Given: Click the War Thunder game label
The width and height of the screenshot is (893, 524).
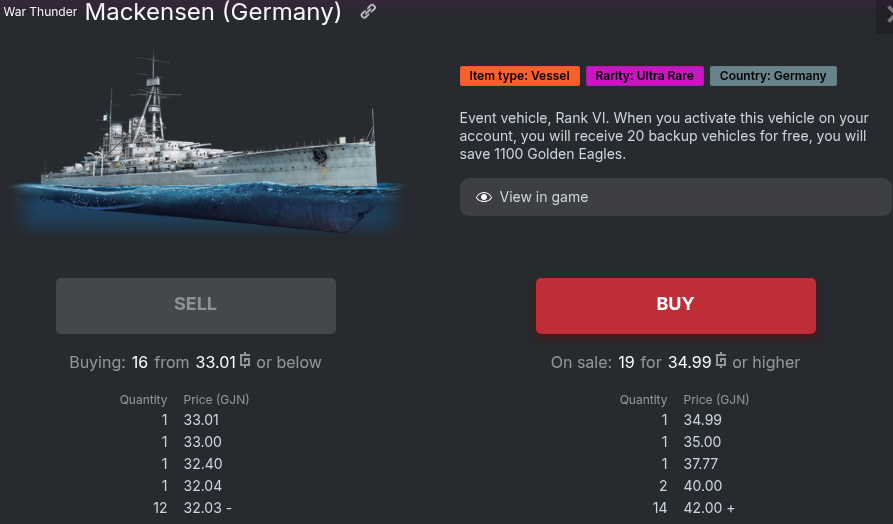Looking at the screenshot, I should click(x=40, y=12).
